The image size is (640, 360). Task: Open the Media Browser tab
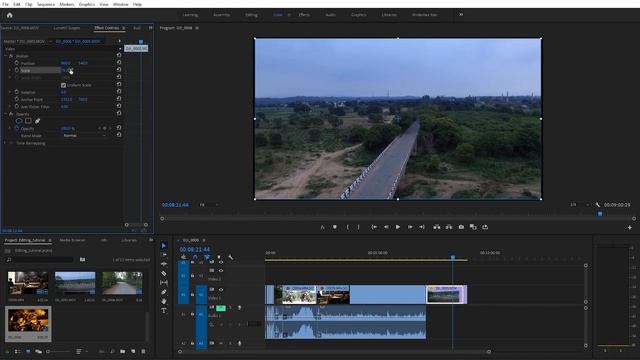[x=73, y=240]
